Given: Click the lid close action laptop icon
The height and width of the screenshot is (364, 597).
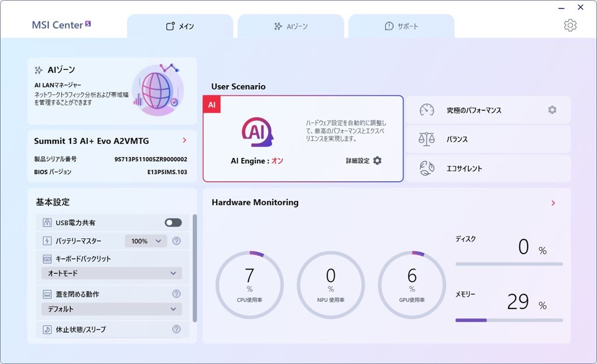Looking at the screenshot, I should pos(47,294).
